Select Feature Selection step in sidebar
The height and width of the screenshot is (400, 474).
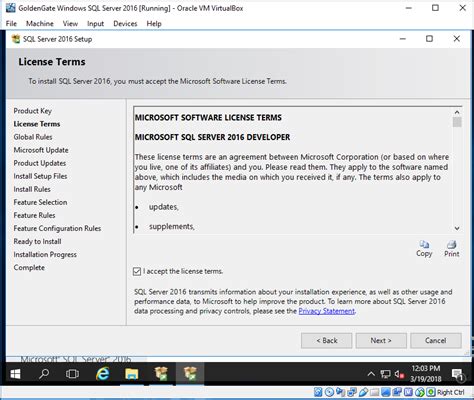pyautogui.click(x=40, y=202)
